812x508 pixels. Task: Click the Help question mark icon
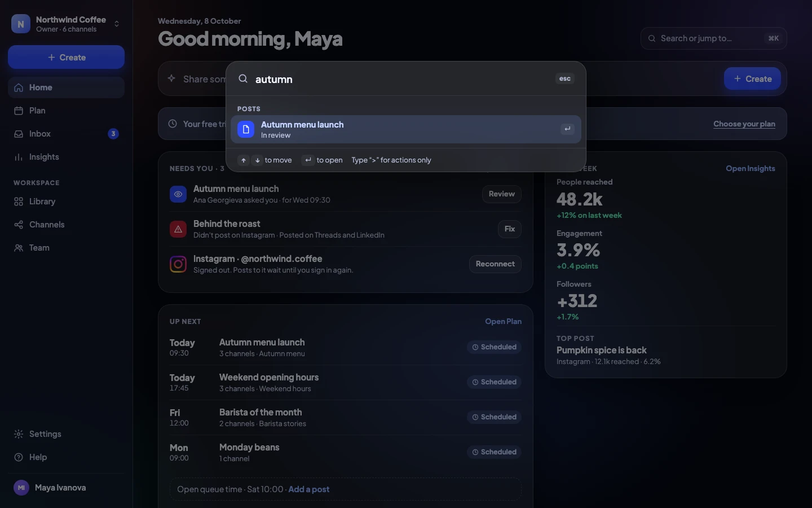point(19,457)
